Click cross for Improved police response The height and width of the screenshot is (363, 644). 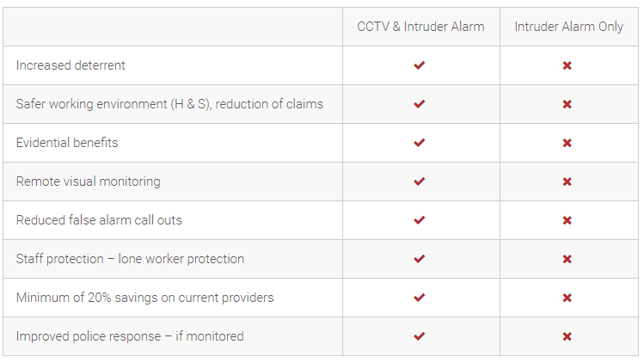(x=567, y=335)
